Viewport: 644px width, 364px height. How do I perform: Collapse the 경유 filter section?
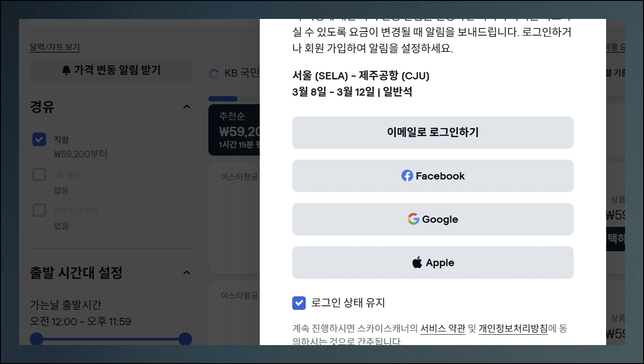186,107
